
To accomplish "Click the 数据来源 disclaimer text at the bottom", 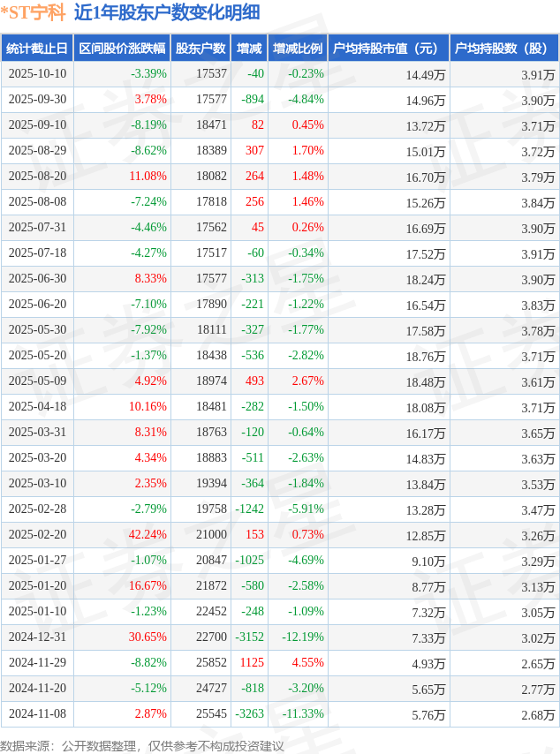I will [142, 746].
